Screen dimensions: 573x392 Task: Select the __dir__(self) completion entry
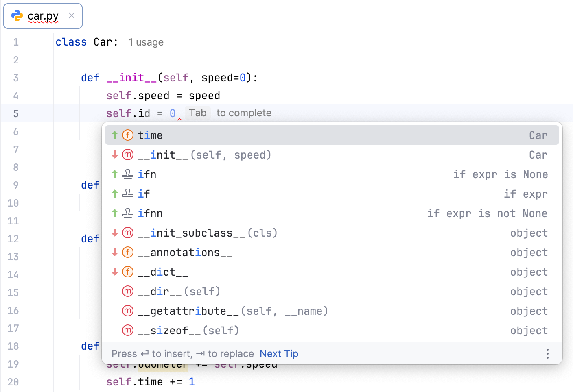[179, 291]
